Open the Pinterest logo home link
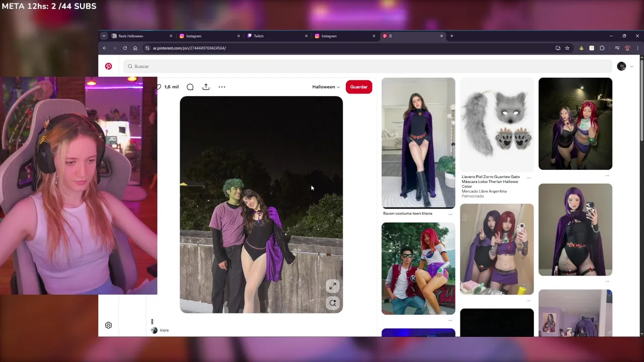Image resolution: width=644 pixels, height=362 pixels. click(108, 66)
